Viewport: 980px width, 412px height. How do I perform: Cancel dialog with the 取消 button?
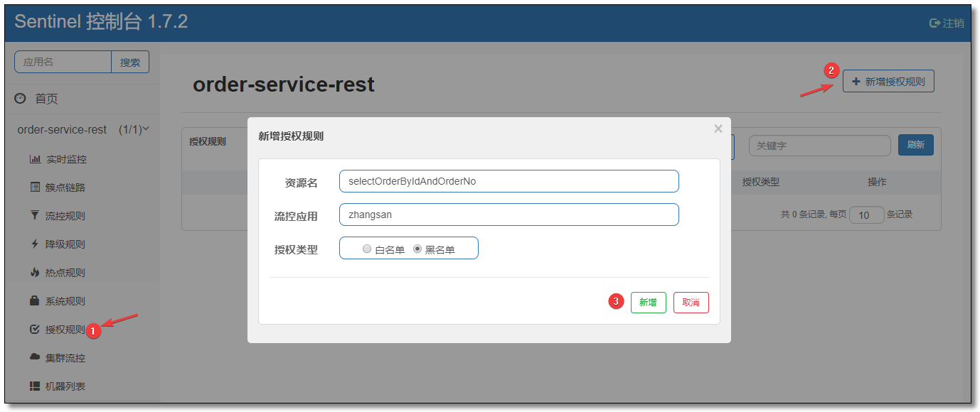[x=691, y=303]
